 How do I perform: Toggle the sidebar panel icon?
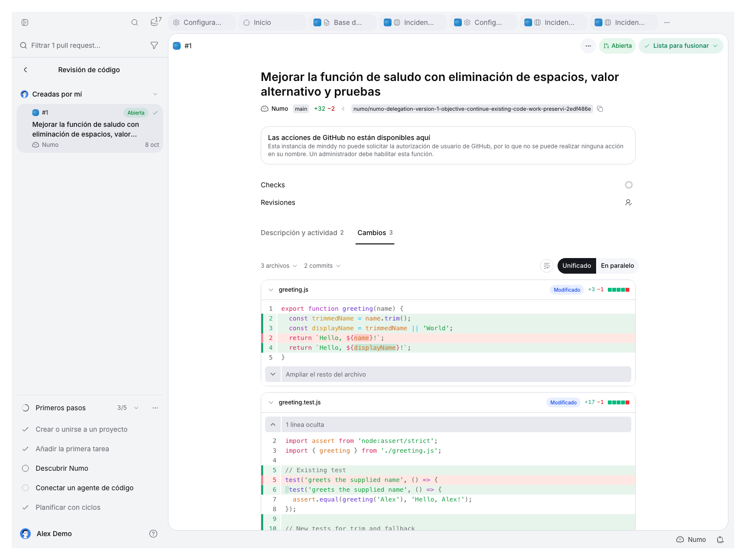click(x=25, y=22)
